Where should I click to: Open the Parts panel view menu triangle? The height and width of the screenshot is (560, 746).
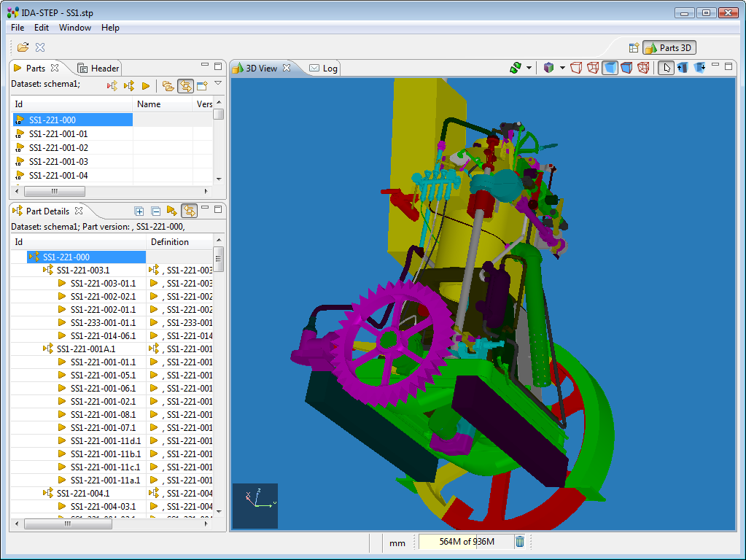[218, 84]
